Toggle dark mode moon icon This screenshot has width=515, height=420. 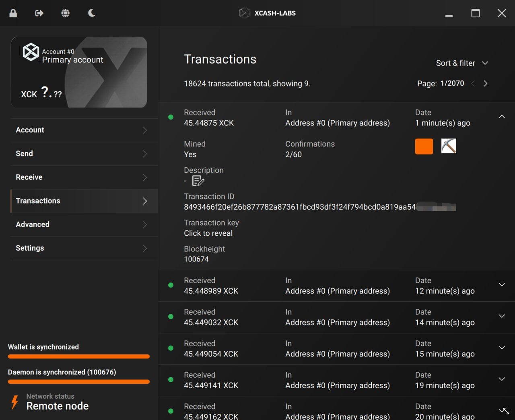coord(92,13)
